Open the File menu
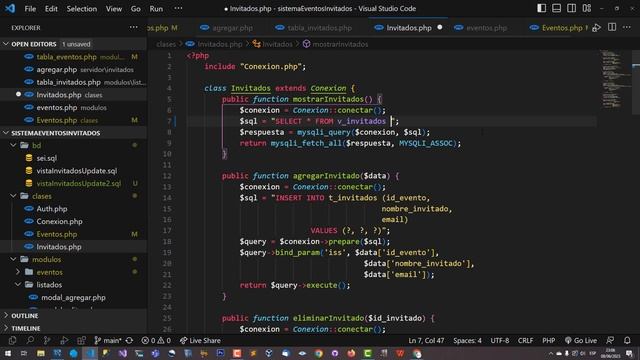The width and height of the screenshot is (640, 360). (x=30, y=9)
